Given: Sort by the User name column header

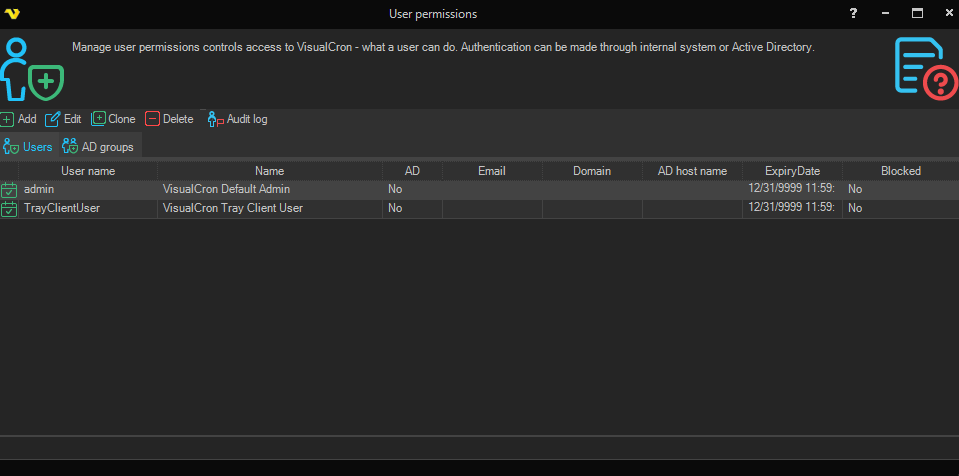Looking at the screenshot, I should click(x=88, y=171).
